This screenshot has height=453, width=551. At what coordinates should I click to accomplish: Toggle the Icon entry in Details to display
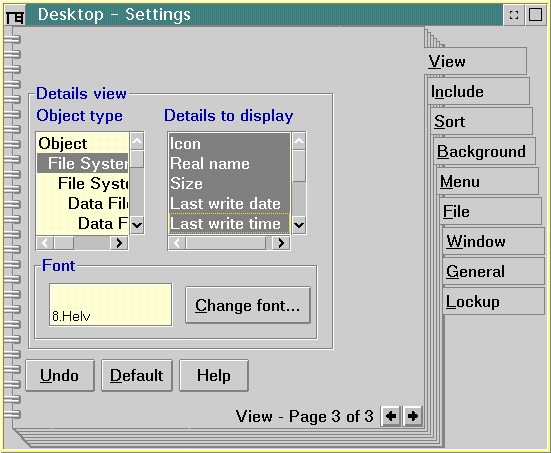pos(230,144)
